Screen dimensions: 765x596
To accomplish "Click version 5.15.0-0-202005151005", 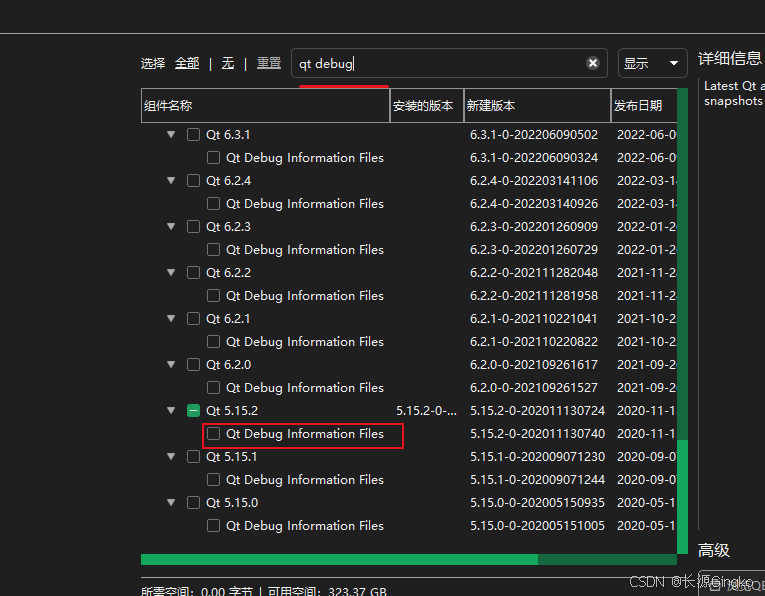I will tap(537, 525).
